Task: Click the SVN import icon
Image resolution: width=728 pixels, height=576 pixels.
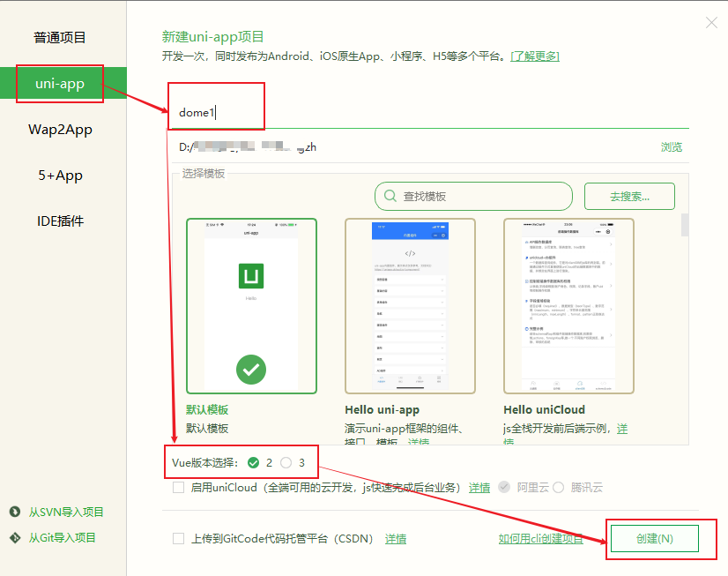Action: 15,512
